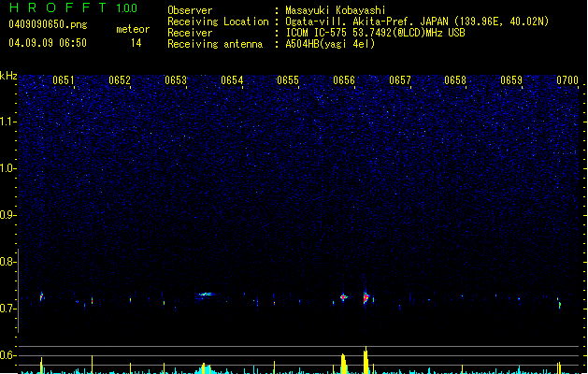Screen dimensions: 588x374
Task: Click the 'Receiving Location' field label
Action: pyautogui.click(x=218, y=22)
